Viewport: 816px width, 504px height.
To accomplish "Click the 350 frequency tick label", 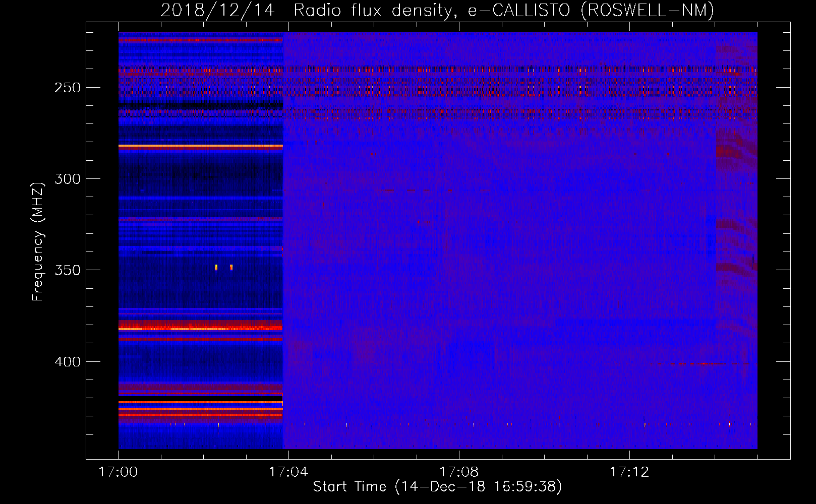I will (68, 270).
